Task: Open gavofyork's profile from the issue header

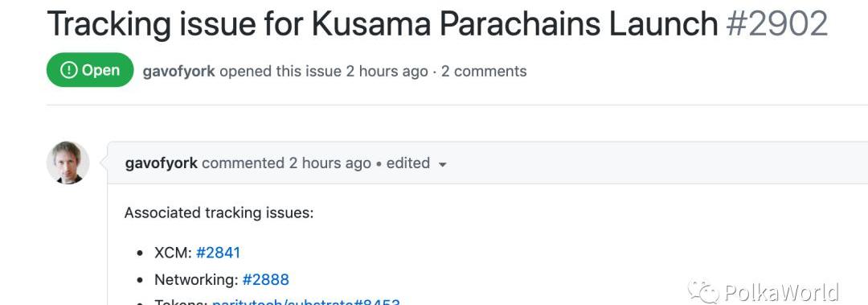Action: pos(178,71)
